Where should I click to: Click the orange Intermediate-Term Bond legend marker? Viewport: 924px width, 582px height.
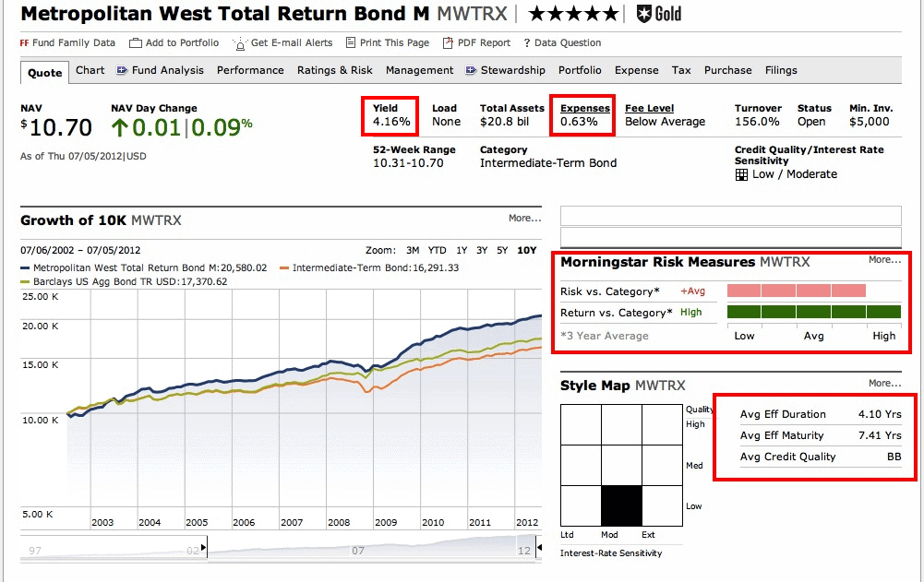tap(284, 268)
